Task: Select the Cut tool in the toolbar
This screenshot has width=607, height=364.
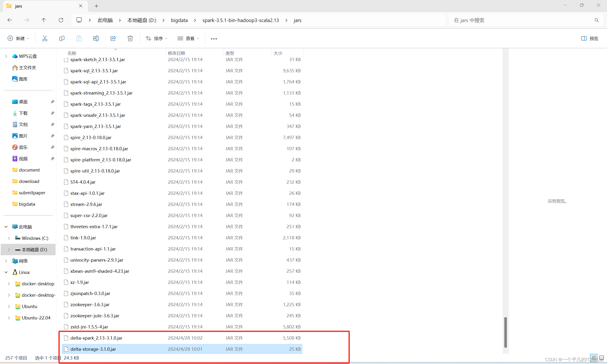Action: (45, 38)
